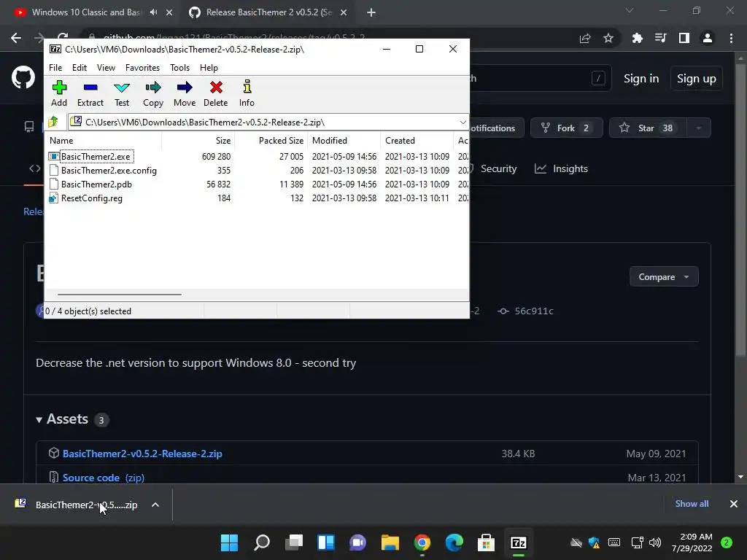The image size is (747, 560).
Task: Run Test from the 7-Zip toolbar
Action: (x=122, y=93)
